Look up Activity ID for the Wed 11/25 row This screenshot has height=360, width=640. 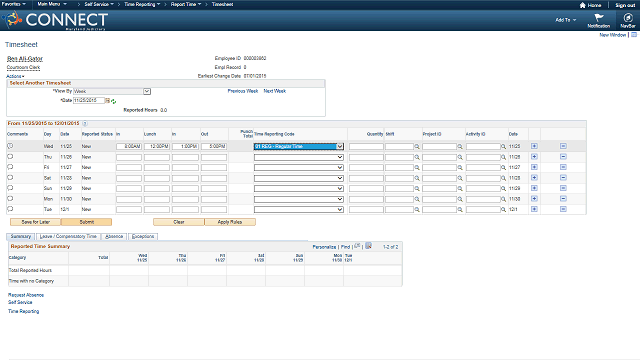point(503,147)
